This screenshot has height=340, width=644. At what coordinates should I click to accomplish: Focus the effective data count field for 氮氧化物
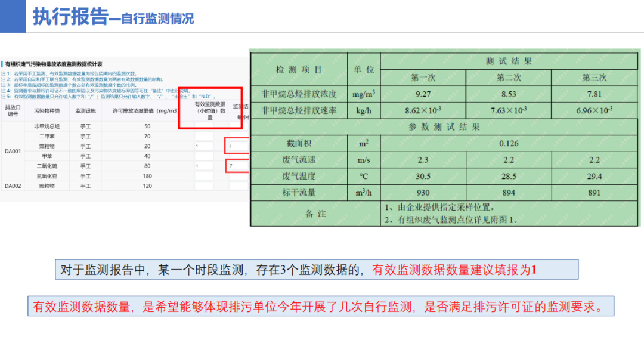coord(203,176)
